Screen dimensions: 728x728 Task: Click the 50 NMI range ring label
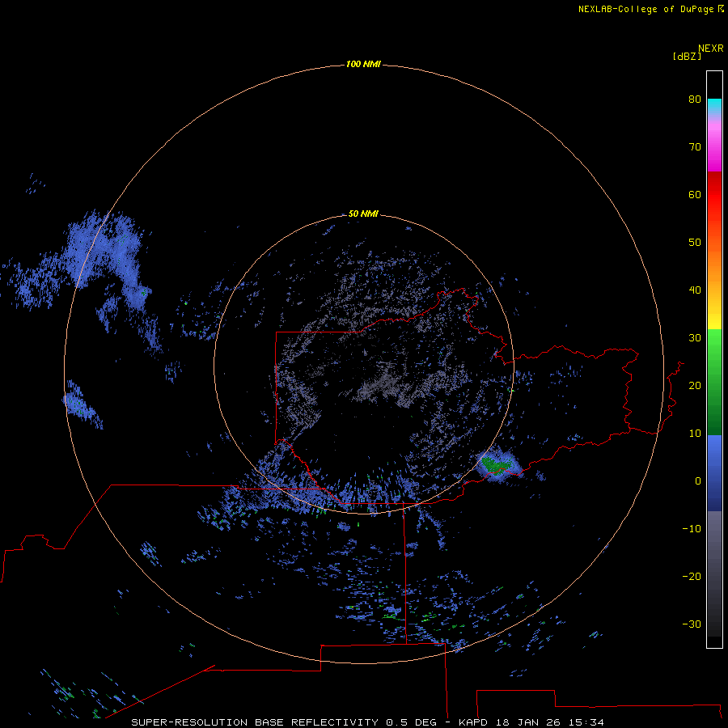(363, 214)
